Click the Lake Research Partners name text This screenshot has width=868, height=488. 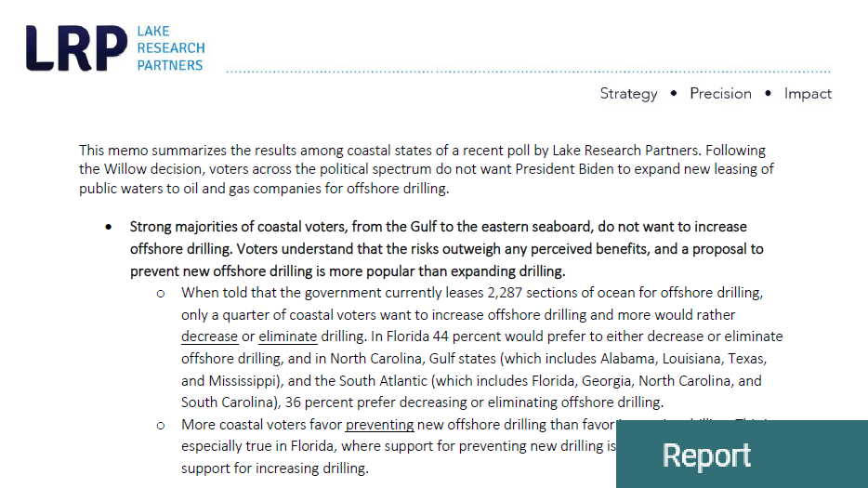(x=171, y=48)
